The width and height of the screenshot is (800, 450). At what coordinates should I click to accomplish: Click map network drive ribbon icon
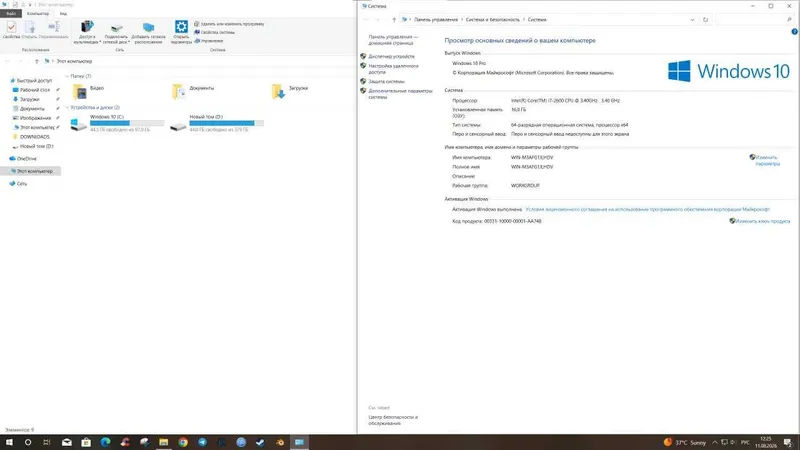(x=116, y=33)
